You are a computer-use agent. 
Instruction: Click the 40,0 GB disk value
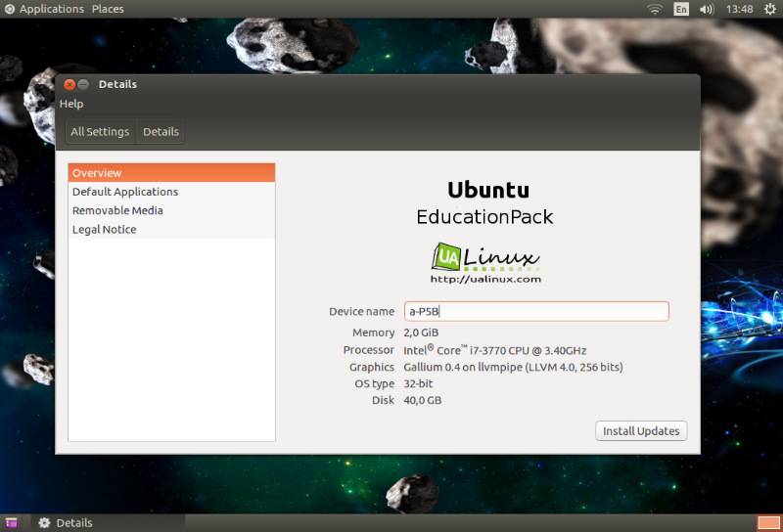[423, 400]
